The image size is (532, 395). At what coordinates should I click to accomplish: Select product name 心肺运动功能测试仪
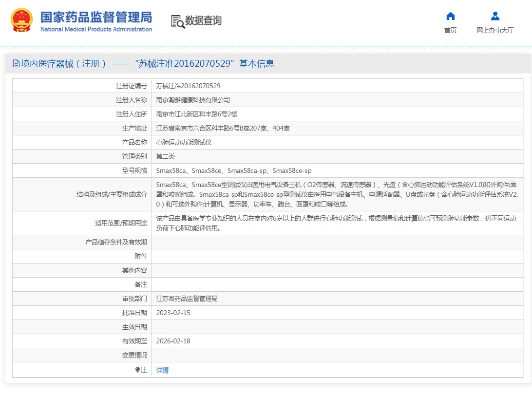[184, 142]
